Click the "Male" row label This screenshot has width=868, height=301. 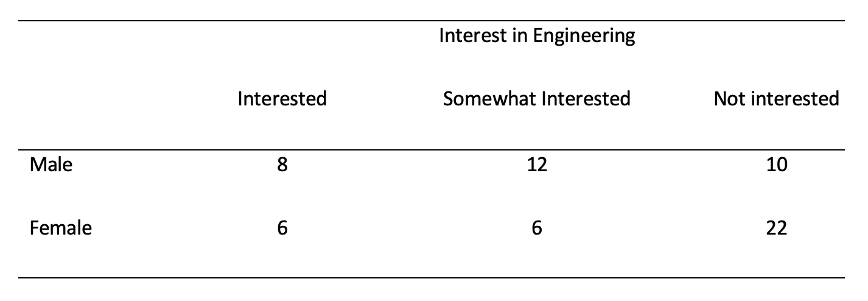(51, 165)
